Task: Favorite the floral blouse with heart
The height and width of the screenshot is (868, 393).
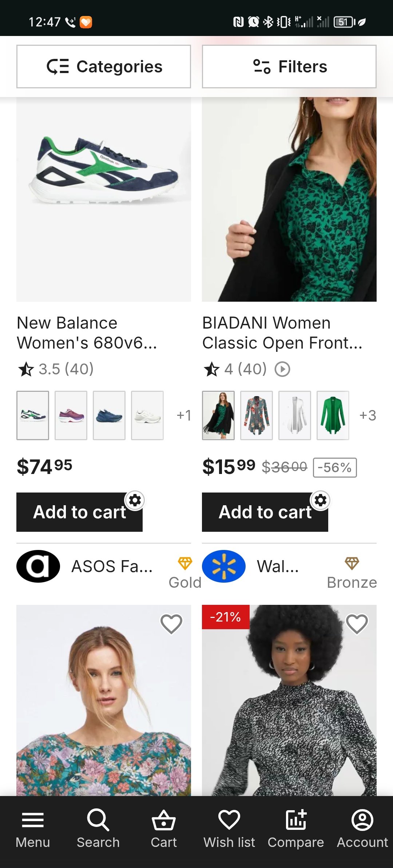Action: (171, 624)
